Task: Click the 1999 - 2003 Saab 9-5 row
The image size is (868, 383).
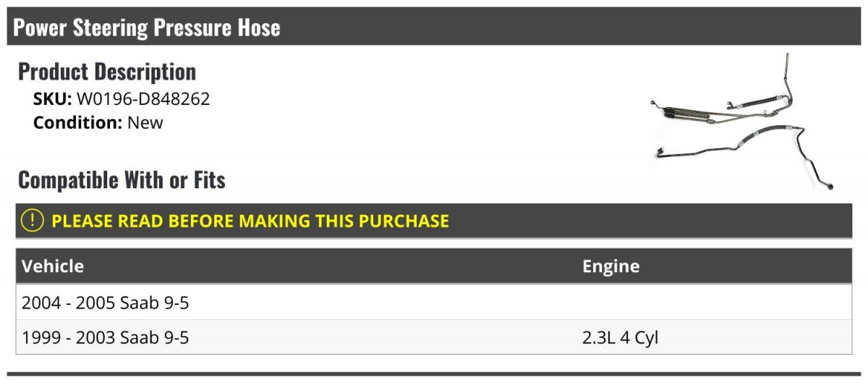Action: click(434, 337)
